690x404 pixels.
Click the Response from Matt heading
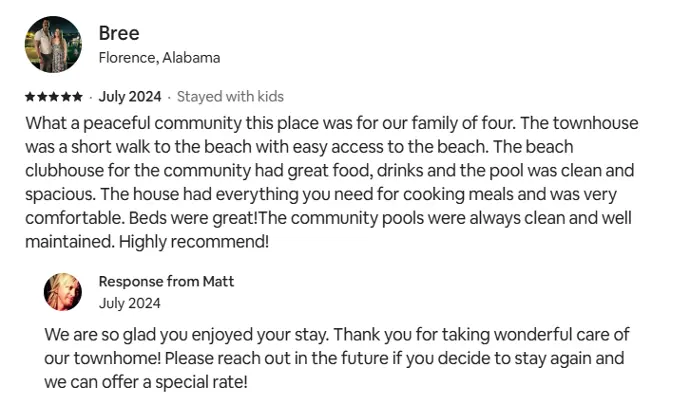(x=166, y=281)
